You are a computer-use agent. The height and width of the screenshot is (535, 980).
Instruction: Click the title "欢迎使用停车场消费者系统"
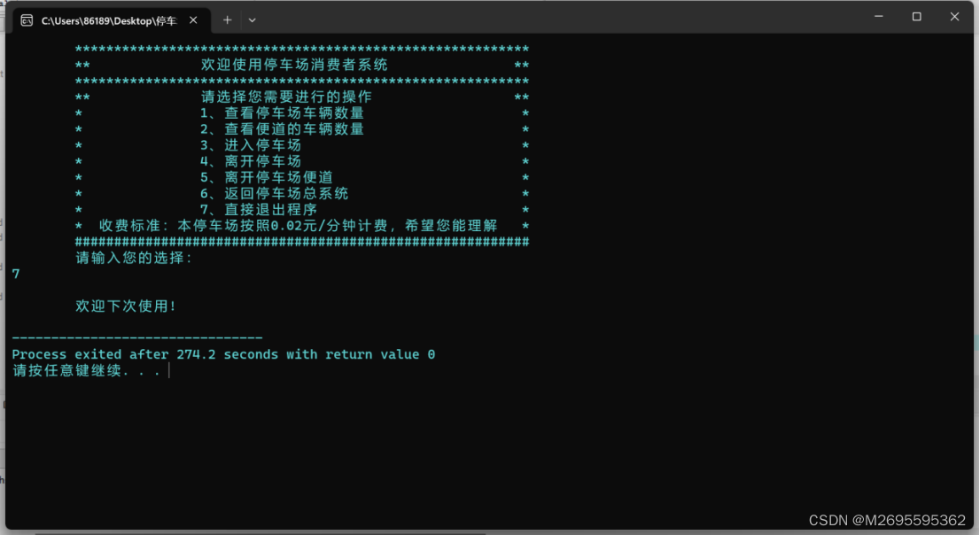[294, 65]
